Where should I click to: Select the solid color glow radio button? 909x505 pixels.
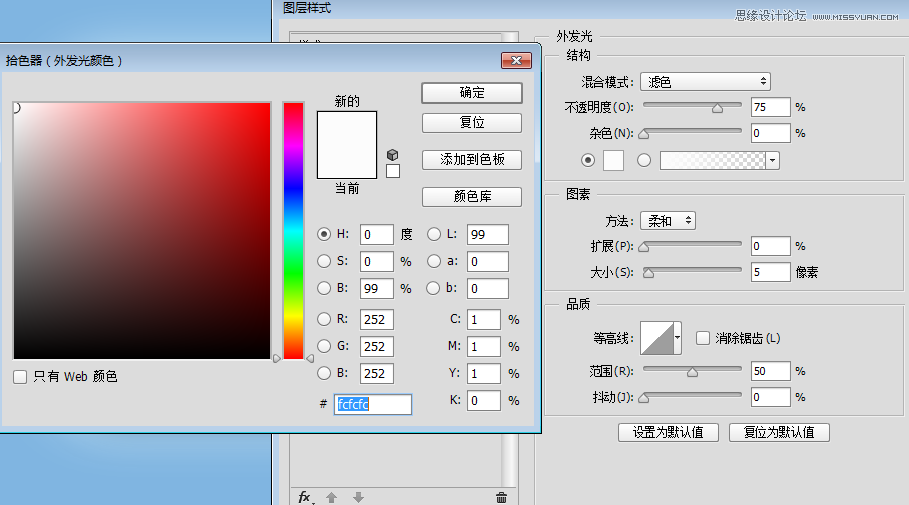click(x=588, y=160)
